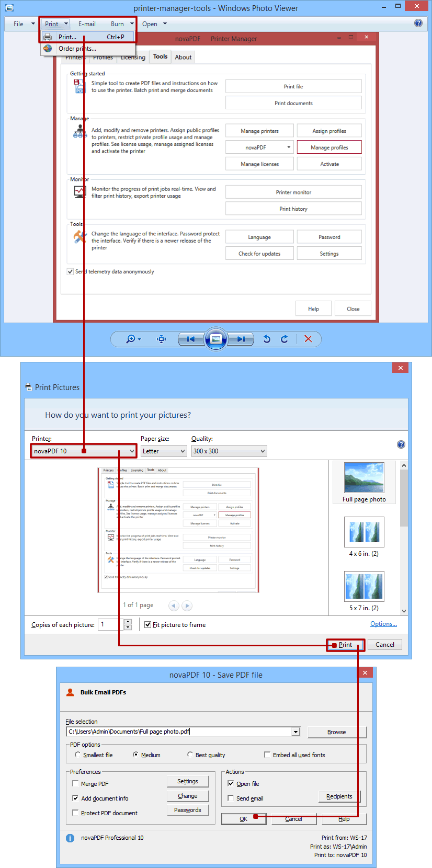
Task: Click the Getting started PDF icon
Action: click(x=79, y=86)
